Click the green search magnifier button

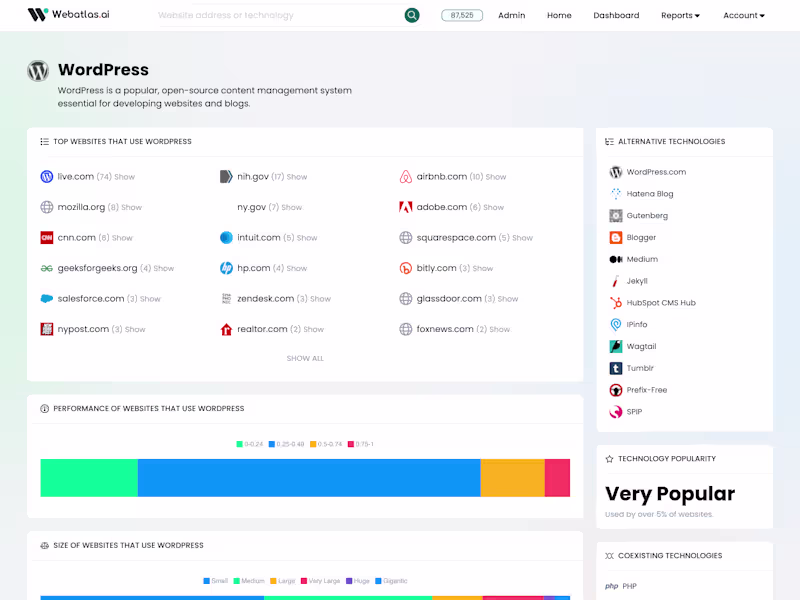(x=412, y=15)
